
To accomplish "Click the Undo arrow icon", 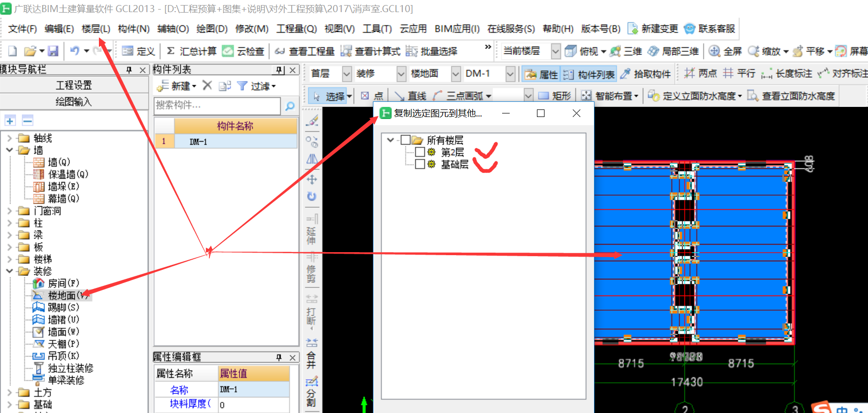I will pyautogui.click(x=75, y=51).
